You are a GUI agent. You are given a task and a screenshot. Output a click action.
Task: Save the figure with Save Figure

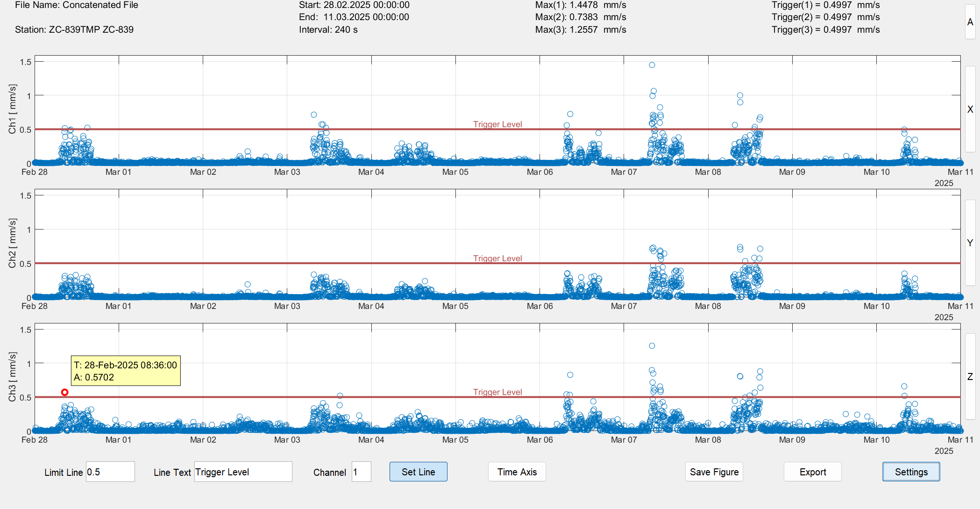tap(714, 472)
